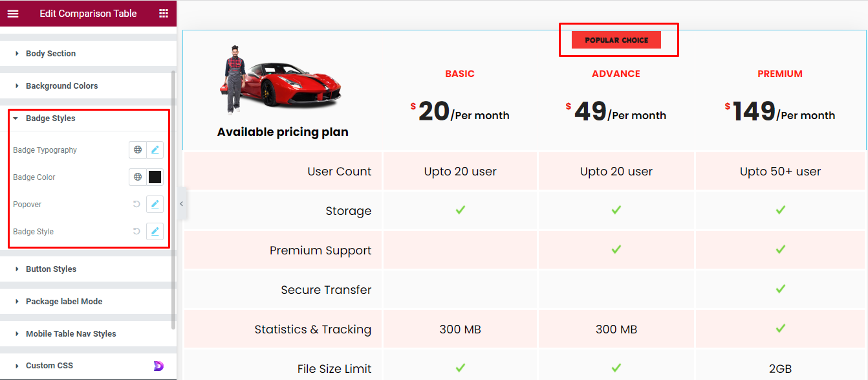Click the Custom CSS pro icon
Screen dimensions: 868x380
pos(158,366)
